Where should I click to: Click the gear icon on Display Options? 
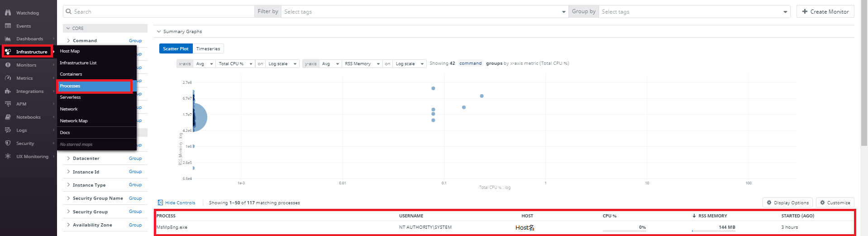tap(769, 202)
